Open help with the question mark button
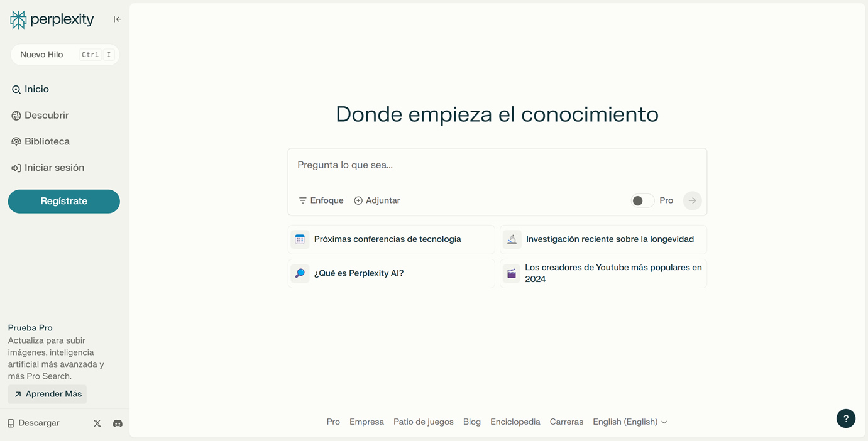The height and width of the screenshot is (441, 868). point(846,418)
